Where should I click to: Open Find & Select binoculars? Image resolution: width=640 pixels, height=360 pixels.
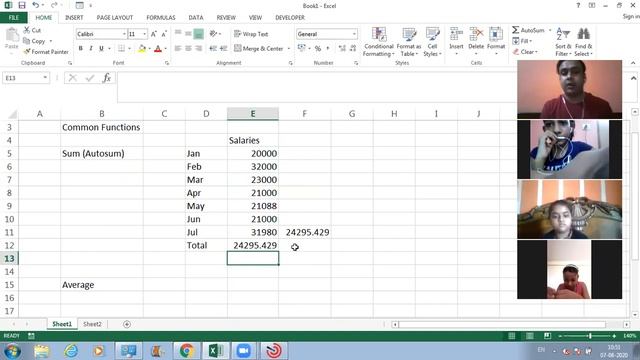[x=583, y=42]
